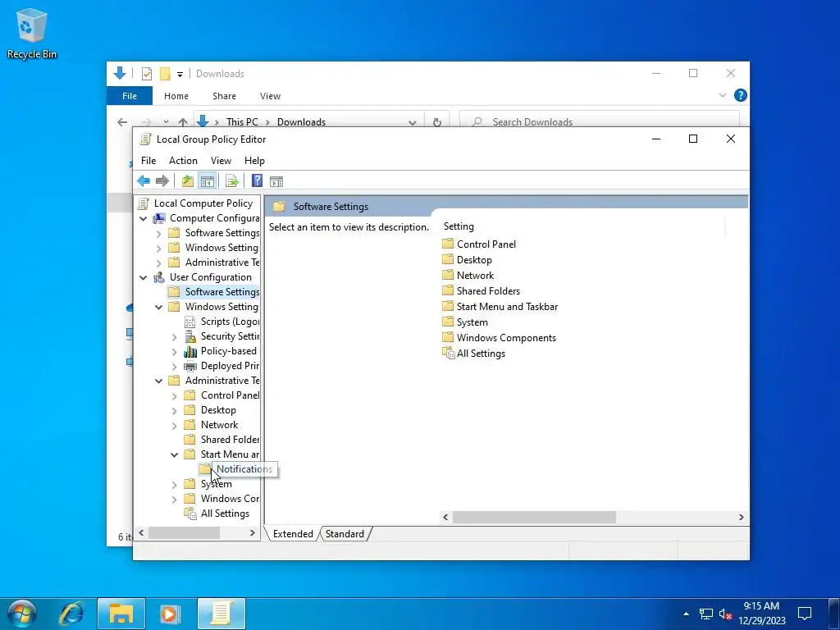Open Desktop folder in Setting list
Image resolution: width=840 pixels, height=630 pixels.
tap(474, 260)
